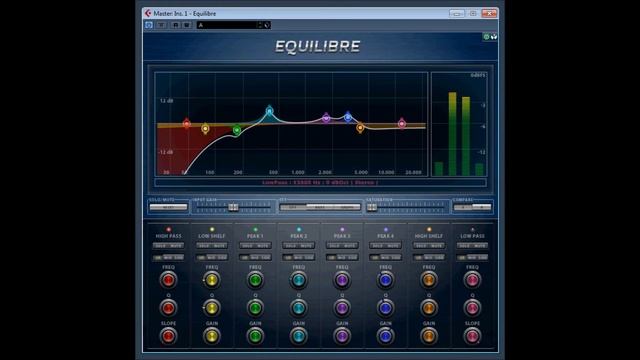This screenshot has width=640, height=360.
Task: Click the red High Pass SLOPE knob
Action: point(168,336)
